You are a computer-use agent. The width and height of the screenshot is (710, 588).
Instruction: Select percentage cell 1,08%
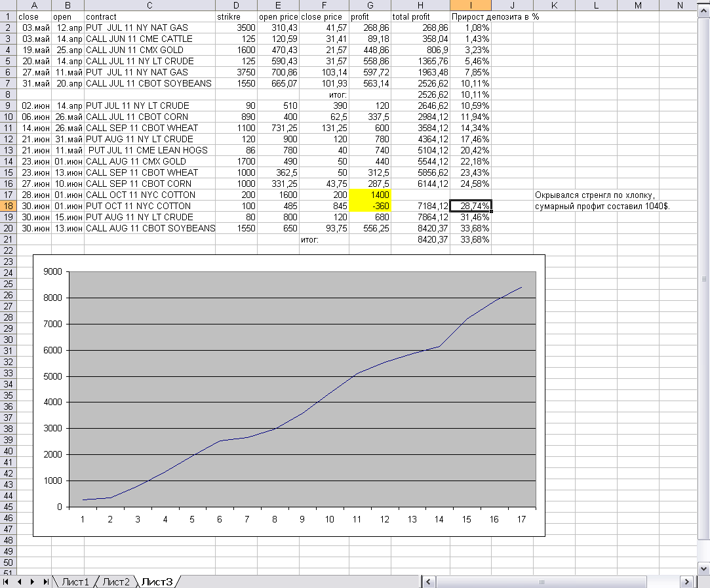(x=471, y=28)
